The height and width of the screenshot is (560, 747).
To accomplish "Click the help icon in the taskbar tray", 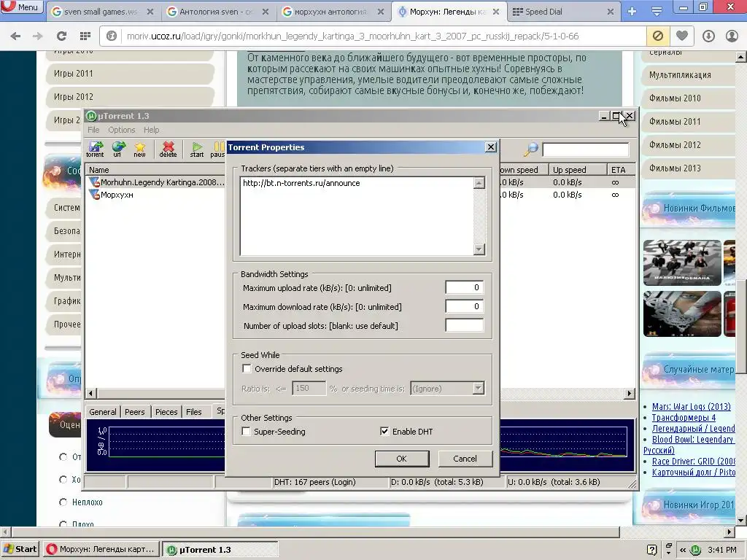I will [x=652, y=550].
